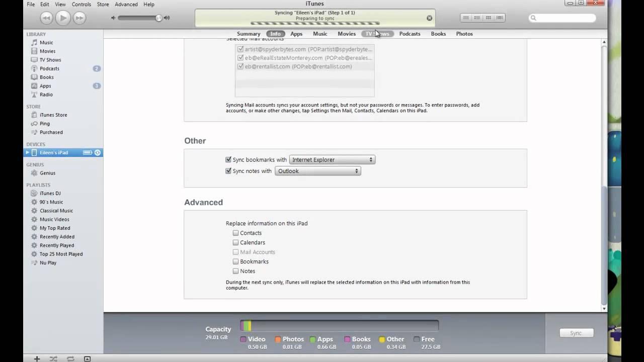Select the Recently Added playlist

click(57, 237)
